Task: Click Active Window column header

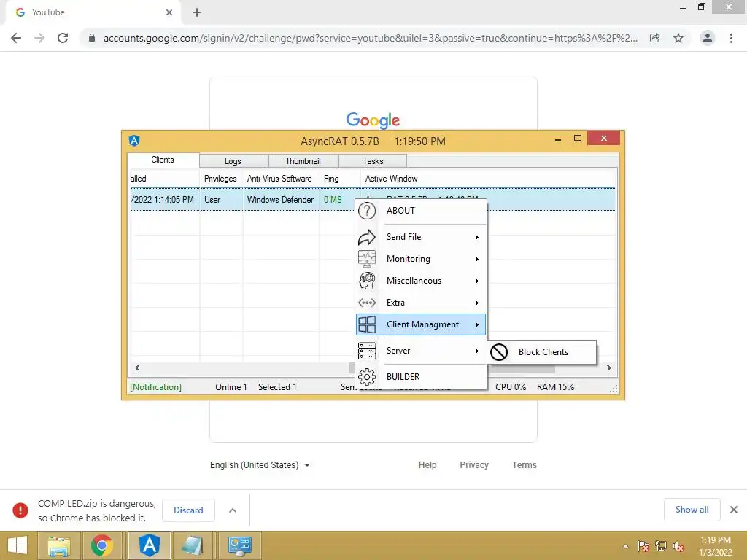Action: click(x=488, y=179)
